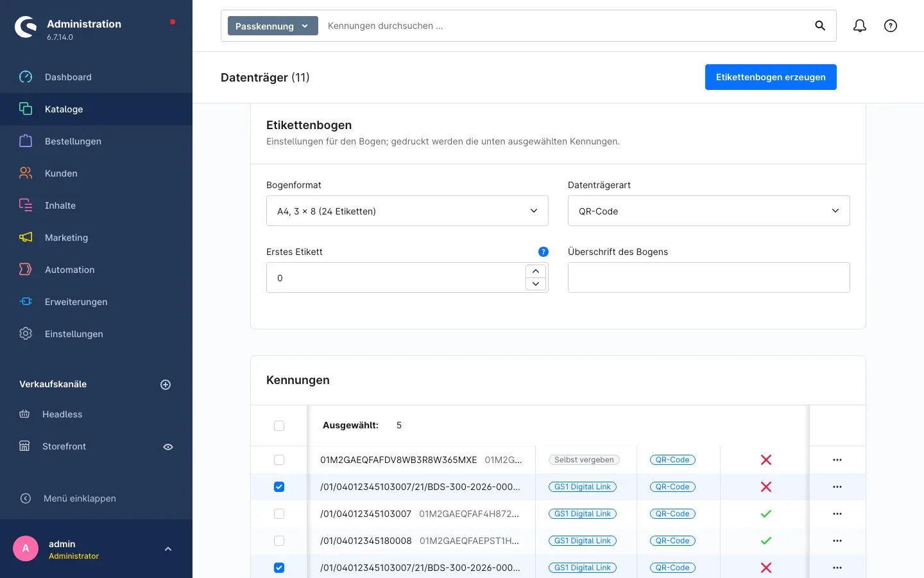Click the Shopware logo in sidebar

coord(26,27)
